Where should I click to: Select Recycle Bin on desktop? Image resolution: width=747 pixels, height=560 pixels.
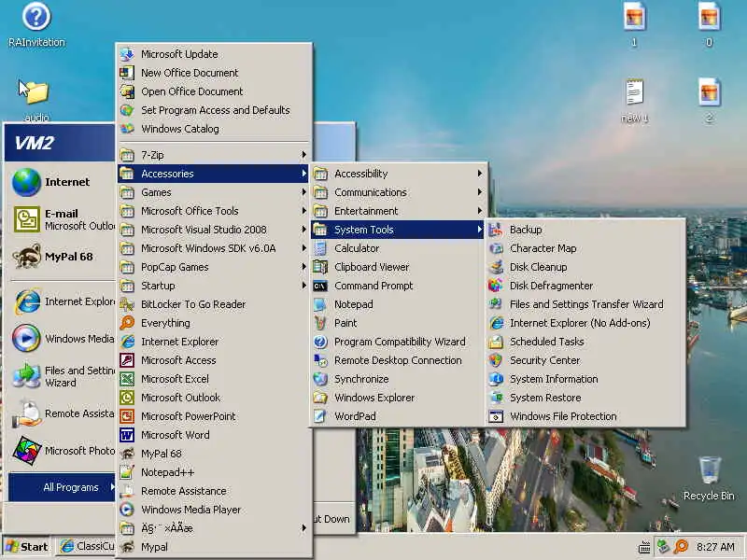[x=709, y=478]
